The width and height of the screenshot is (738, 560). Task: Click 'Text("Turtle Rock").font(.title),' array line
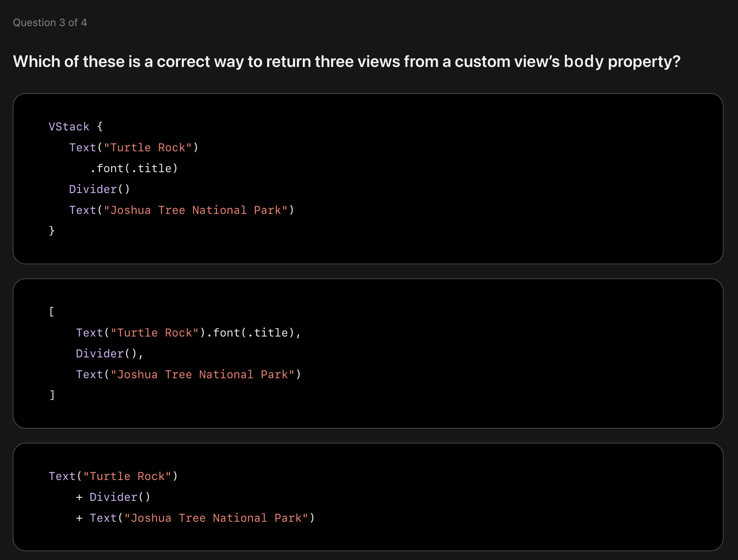click(188, 333)
